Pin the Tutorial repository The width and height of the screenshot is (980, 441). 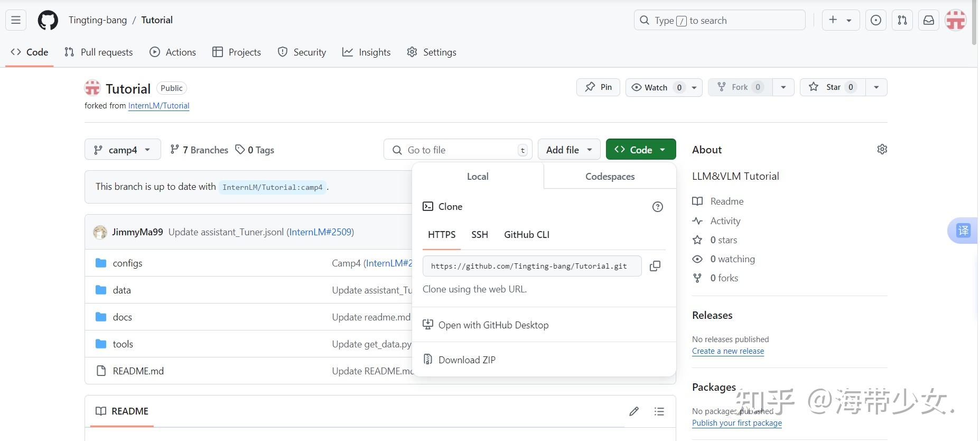[598, 87]
